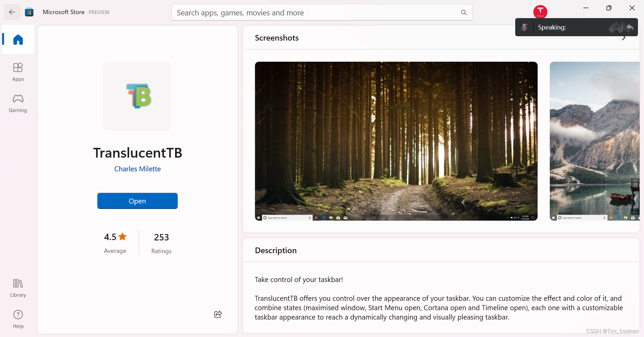644x337 pixels.
Task: Click the muted microphone icon in Speaking overlay
Action: 524,27
